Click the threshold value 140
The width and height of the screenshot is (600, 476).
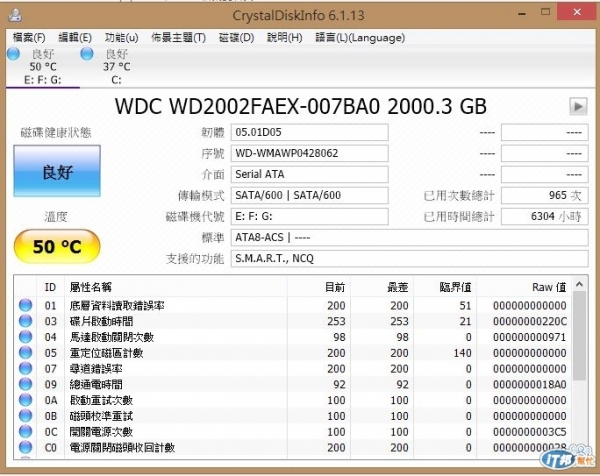coord(462,352)
